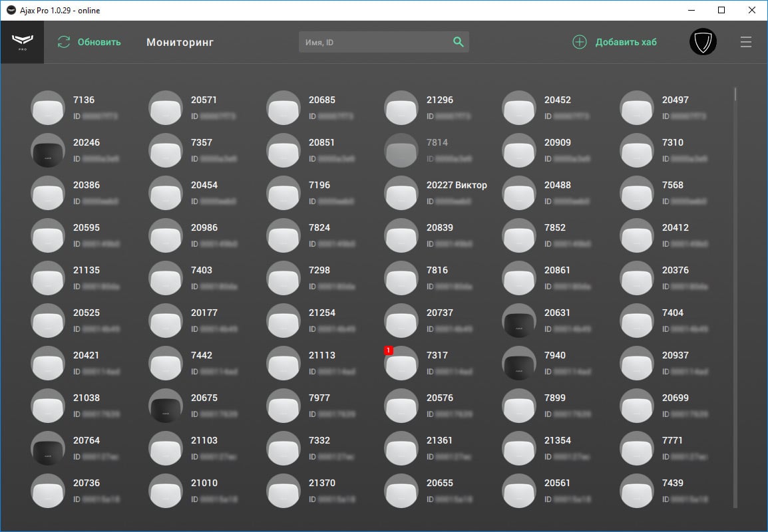Click the plus icon beside Добавить хаб
Image resolution: width=768 pixels, height=532 pixels.
coord(578,41)
